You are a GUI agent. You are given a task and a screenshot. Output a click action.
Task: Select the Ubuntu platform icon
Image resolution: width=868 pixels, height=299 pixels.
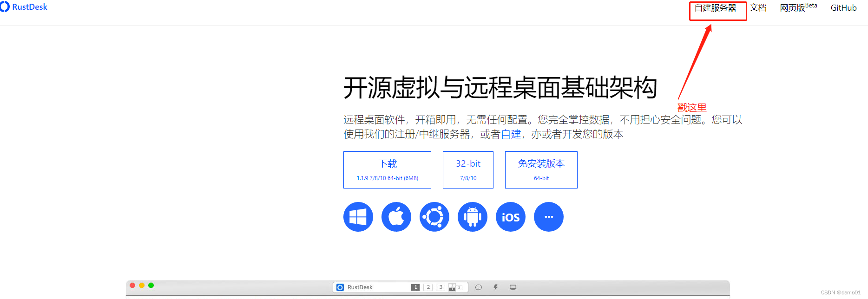434,217
